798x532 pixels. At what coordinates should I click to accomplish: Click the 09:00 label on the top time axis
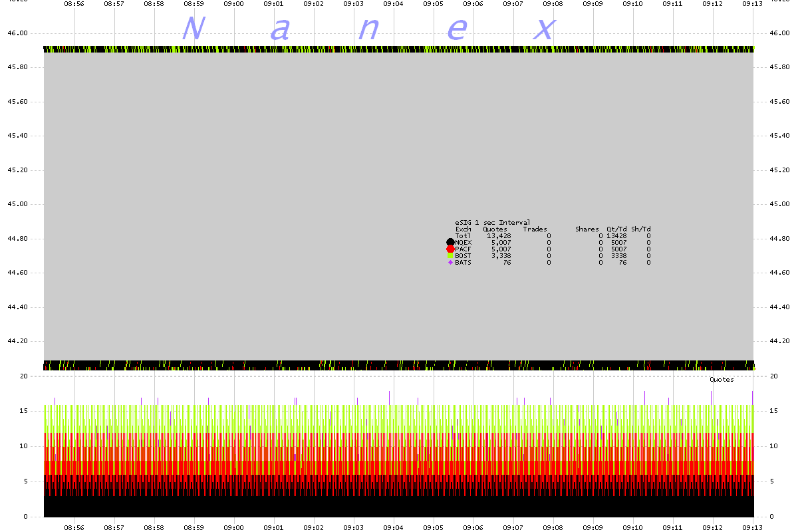233,3
